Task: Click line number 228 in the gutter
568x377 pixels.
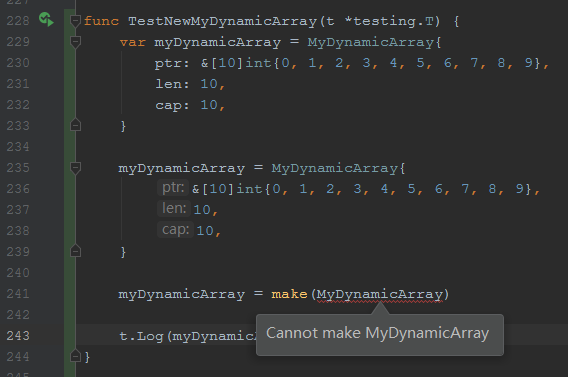Action: (18, 21)
